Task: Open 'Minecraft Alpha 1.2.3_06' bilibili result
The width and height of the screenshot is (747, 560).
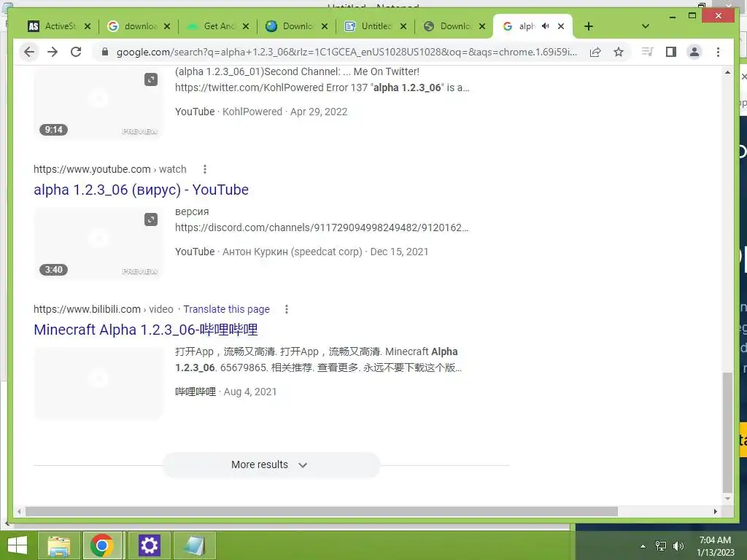Action: pos(146,330)
